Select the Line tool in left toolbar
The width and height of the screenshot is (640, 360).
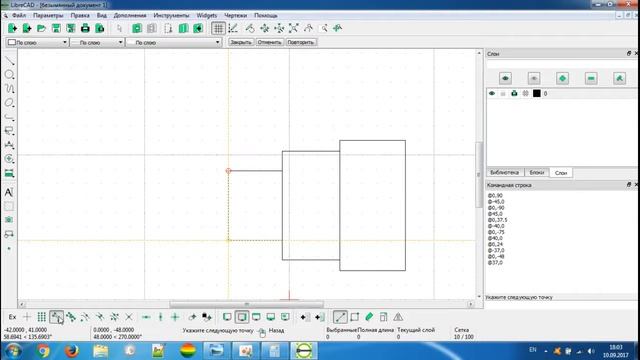[x=9, y=61]
